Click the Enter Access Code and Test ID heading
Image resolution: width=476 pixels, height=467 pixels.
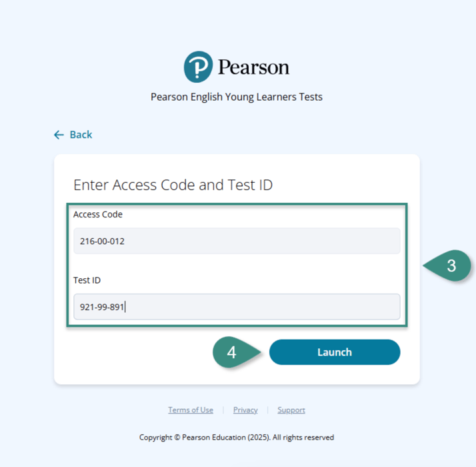coord(173,185)
